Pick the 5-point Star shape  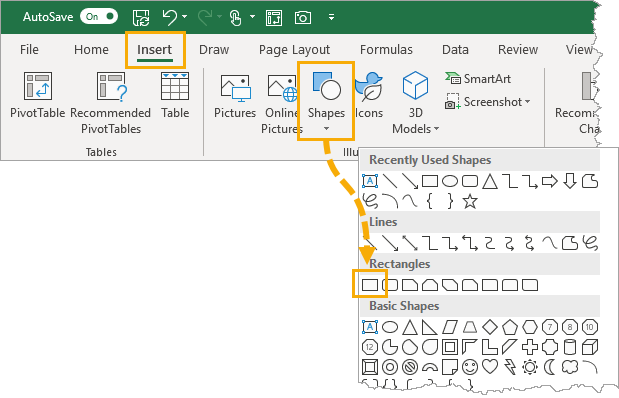coord(470,201)
